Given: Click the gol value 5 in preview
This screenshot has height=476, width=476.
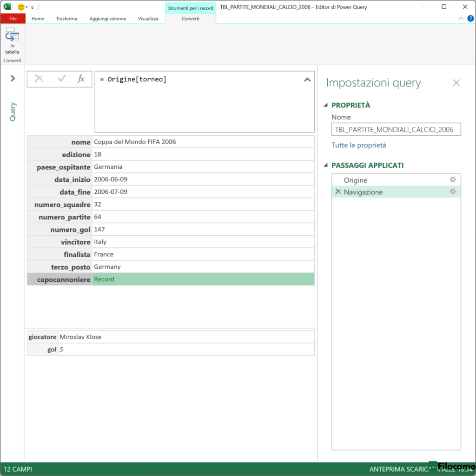Looking at the screenshot, I should click(x=61, y=350).
